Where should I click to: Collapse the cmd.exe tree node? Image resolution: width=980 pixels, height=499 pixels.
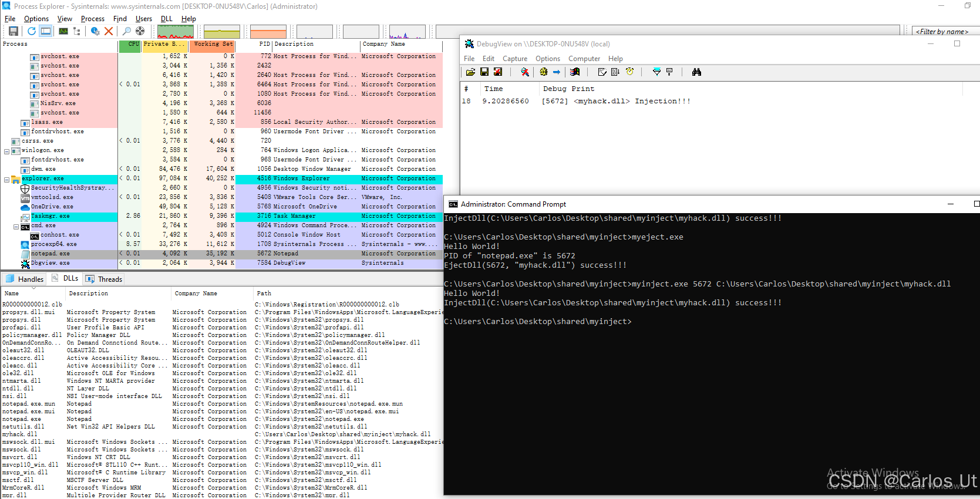pos(16,226)
